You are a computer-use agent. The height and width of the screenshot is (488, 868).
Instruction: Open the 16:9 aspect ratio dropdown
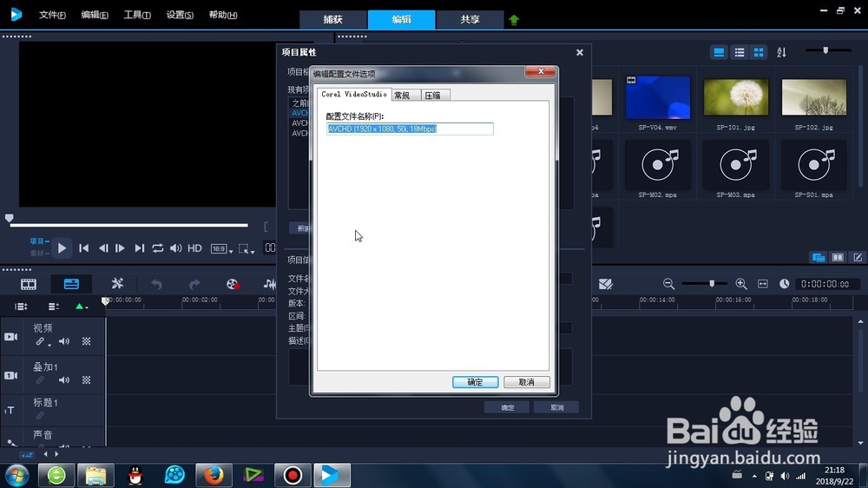(221, 248)
